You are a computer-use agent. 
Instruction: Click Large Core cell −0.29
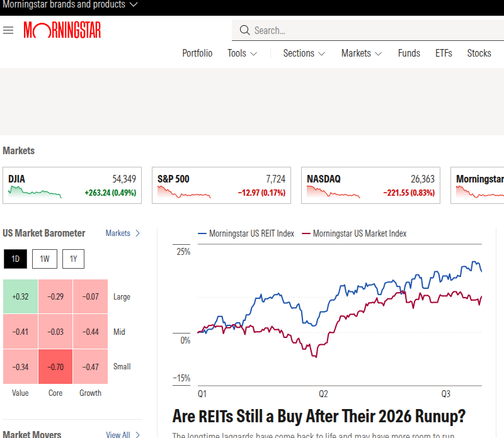(x=55, y=296)
